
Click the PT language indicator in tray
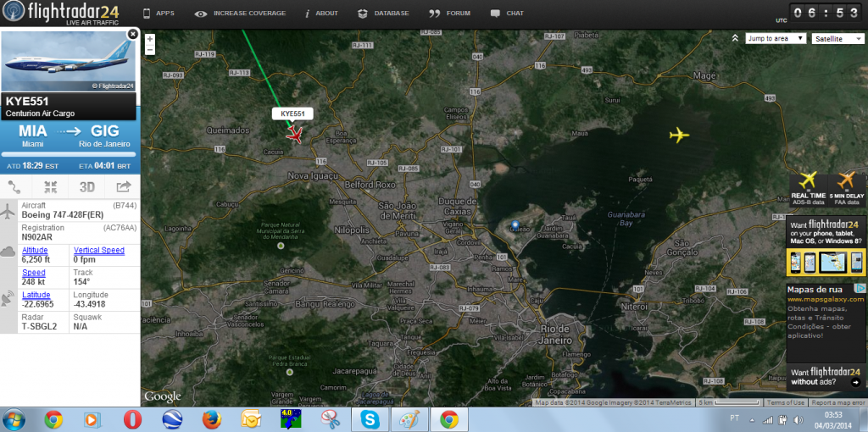point(735,418)
